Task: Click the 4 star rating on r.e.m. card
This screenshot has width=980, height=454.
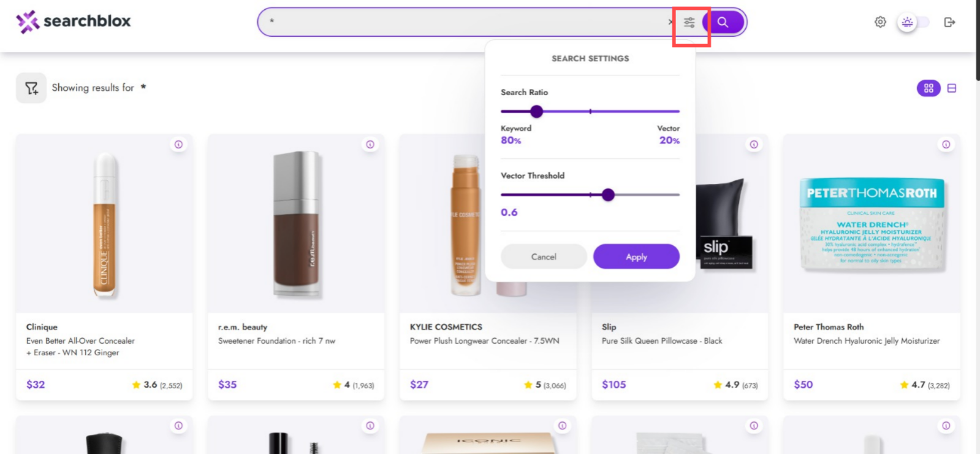Action: 353,385
